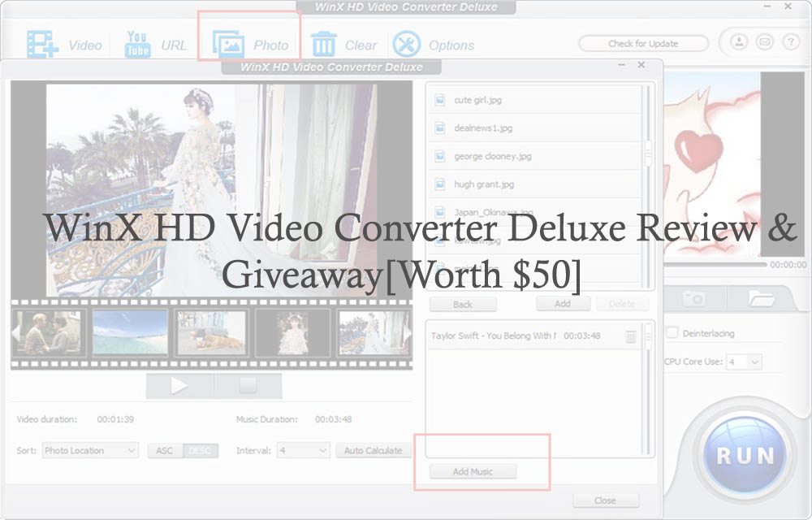Select hugh grant.jpg in the photo list

coord(535,184)
